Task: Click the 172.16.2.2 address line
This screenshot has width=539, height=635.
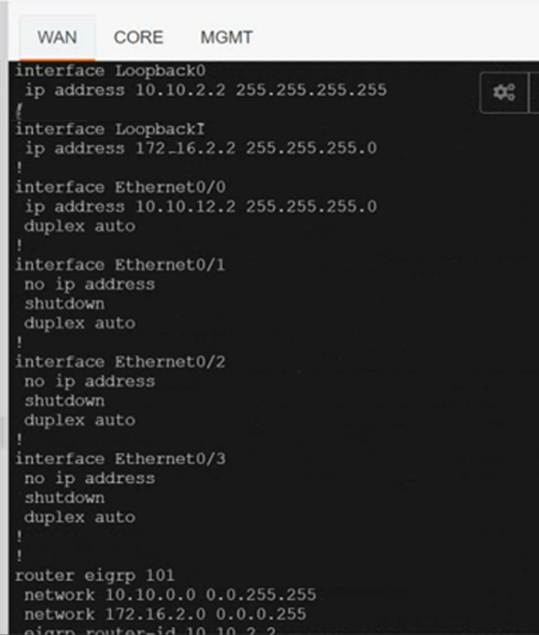Action: pos(201,148)
